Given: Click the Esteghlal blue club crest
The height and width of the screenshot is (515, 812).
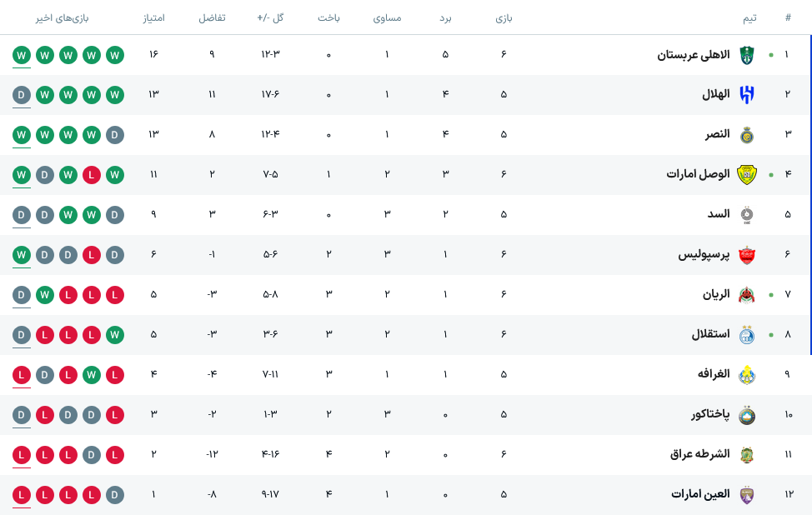Looking at the screenshot, I should [746, 335].
